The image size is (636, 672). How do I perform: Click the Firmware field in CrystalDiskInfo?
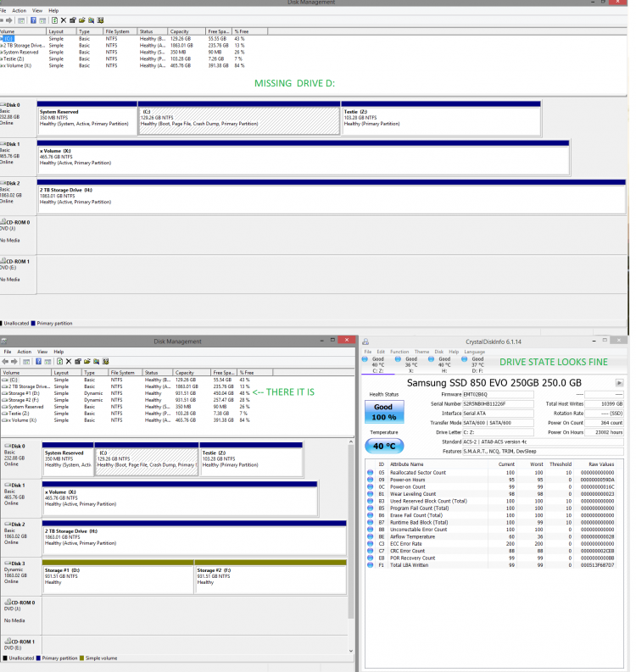point(498,394)
